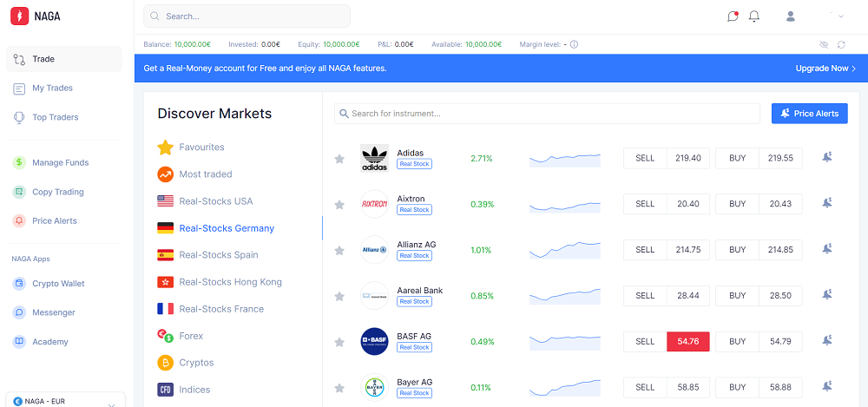Buy Allianz AG at 214.85

pos(759,250)
